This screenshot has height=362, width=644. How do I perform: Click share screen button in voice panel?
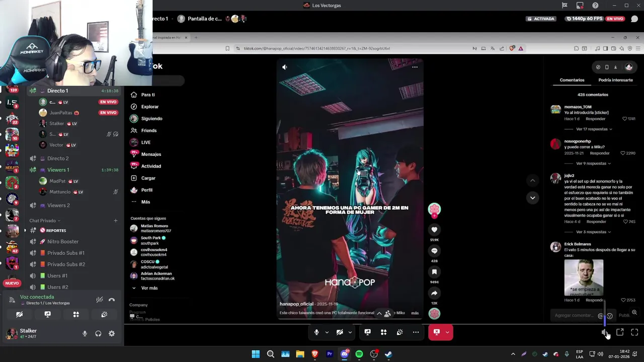pos(47,314)
